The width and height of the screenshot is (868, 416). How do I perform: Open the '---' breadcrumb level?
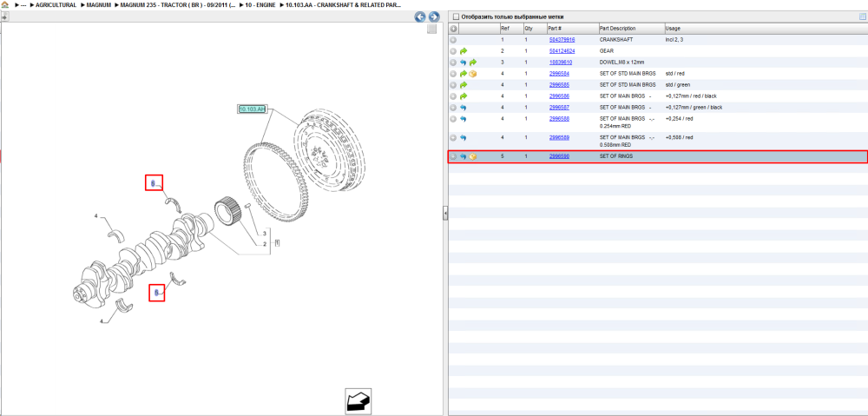[x=23, y=4]
